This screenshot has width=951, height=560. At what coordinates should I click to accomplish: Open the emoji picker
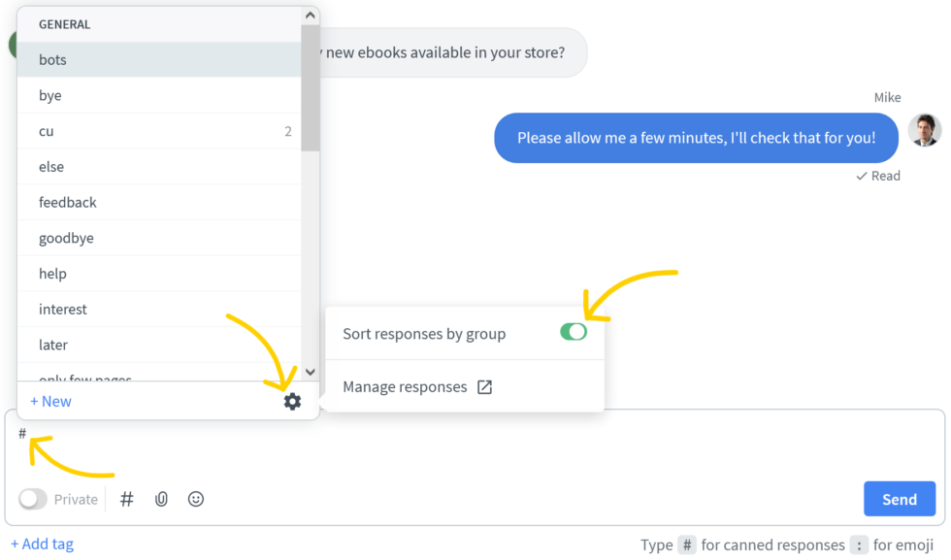195,498
